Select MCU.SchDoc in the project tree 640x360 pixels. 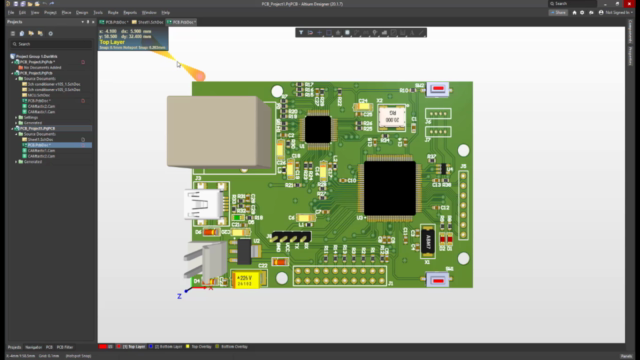39,95
